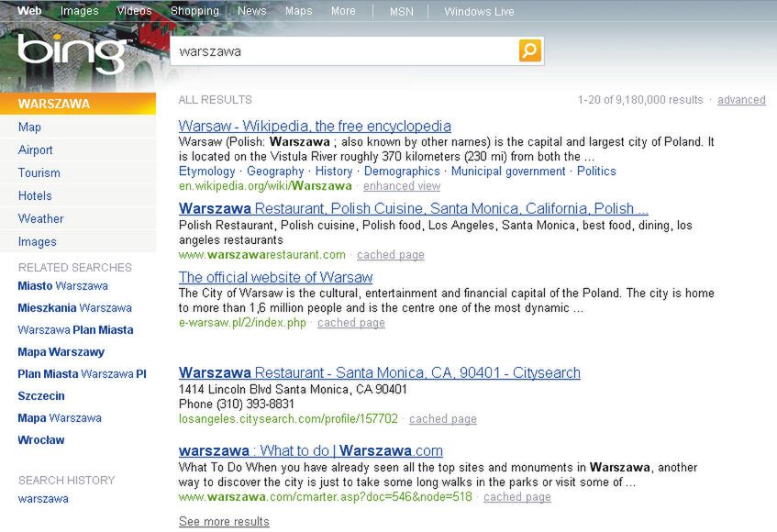Open Warsaw - Wikipedia result title
This screenshot has width=777, height=532.
coord(315,126)
